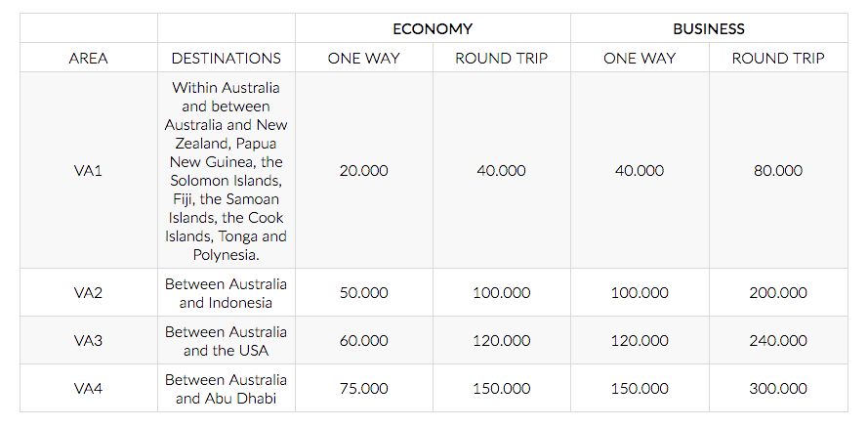Select the 300.000 value in VA4 row
The width and height of the screenshot is (868, 427).
(x=778, y=388)
